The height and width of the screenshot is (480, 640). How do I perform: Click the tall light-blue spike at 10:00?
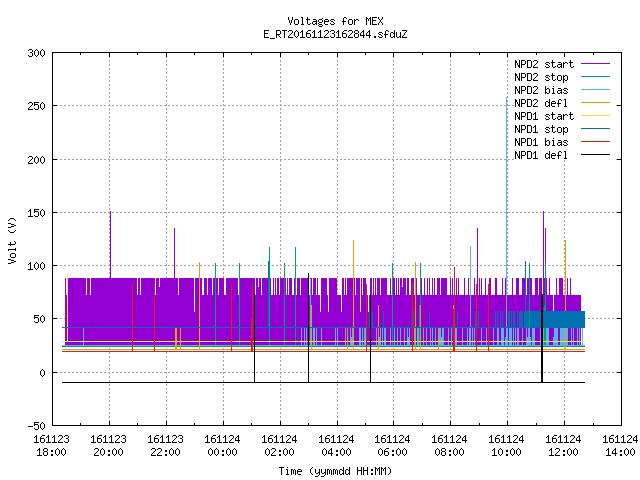tap(507, 204)
